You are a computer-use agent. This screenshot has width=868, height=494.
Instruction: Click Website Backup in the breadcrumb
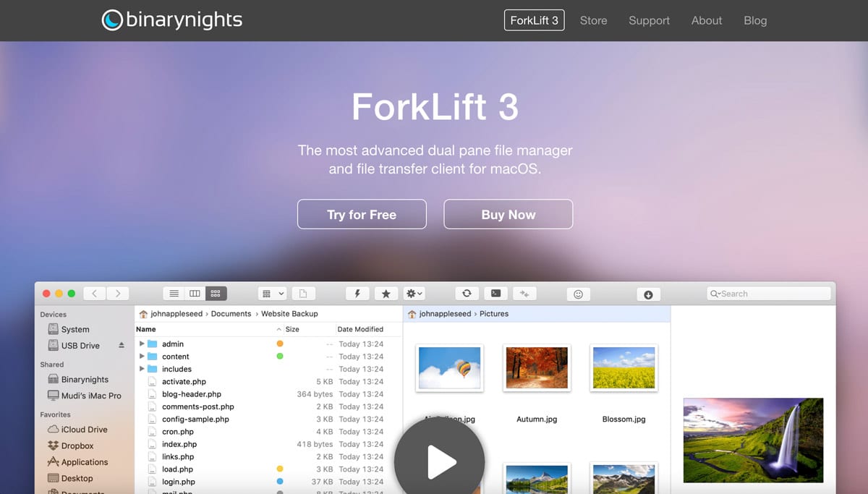pos(289,314)
